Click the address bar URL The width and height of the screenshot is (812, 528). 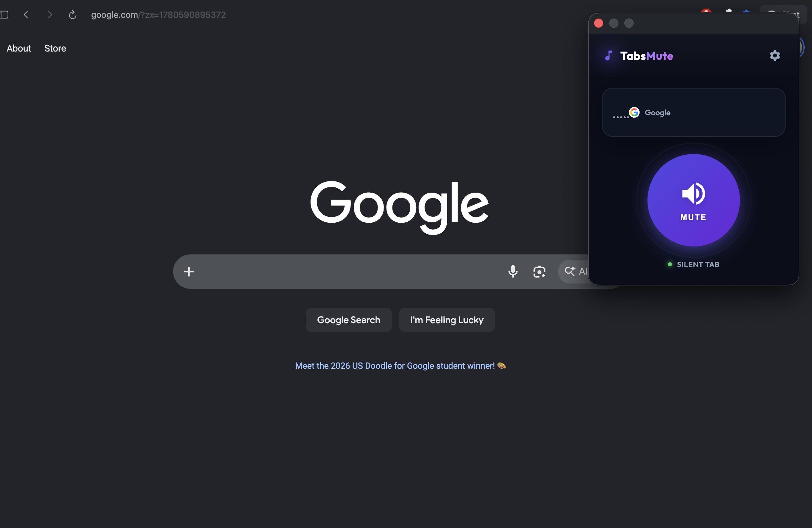pos(158,15)
